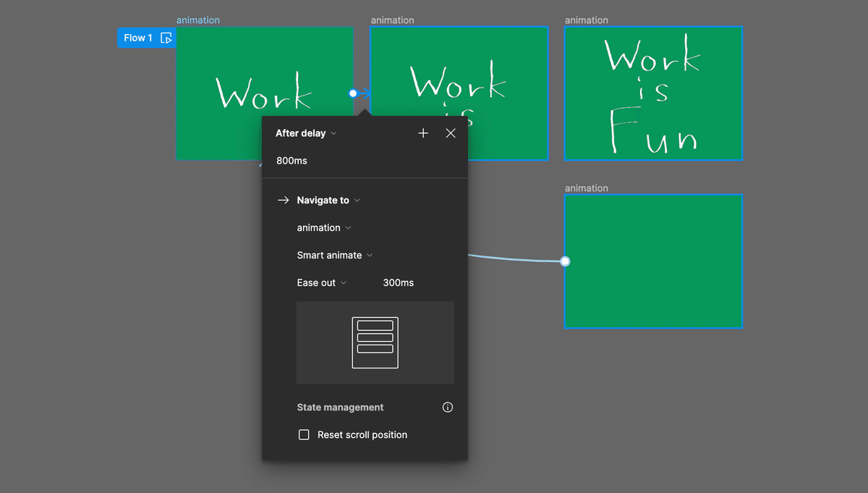Edit the 300ms animation duration
This screenshot has width=868, height=493.
pyautogui.click(x=399, y=283)
